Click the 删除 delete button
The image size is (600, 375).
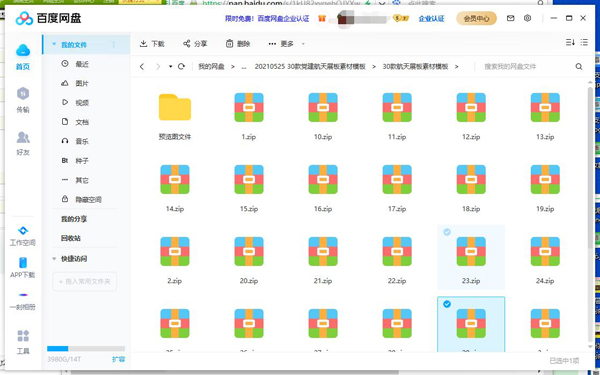click(x=238, y=44)
